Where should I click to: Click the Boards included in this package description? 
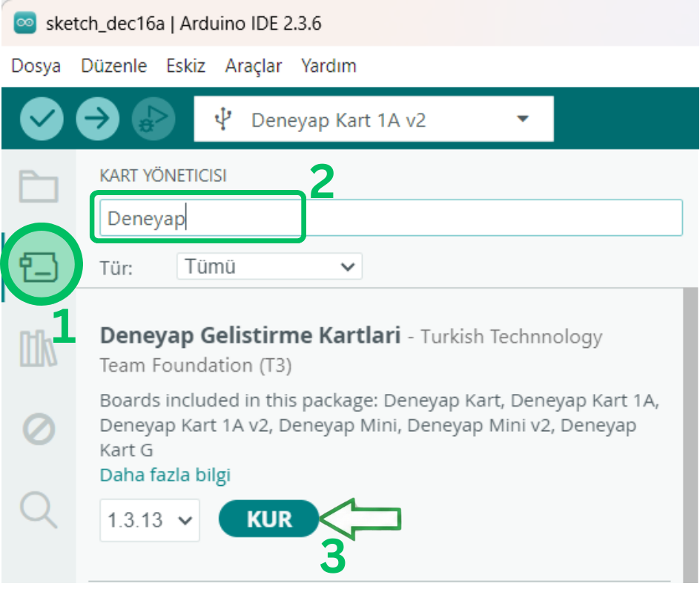pyautogui.click(x=379, y=425)
